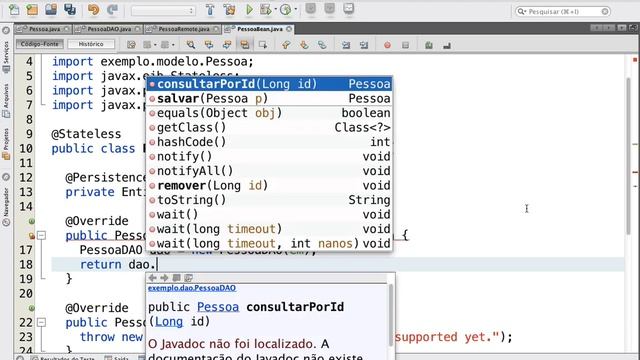Click the Javadoc popup back arrow
The width and height of the screenshot is (640, 360).
pyautogui.click(x=152, y=278)
